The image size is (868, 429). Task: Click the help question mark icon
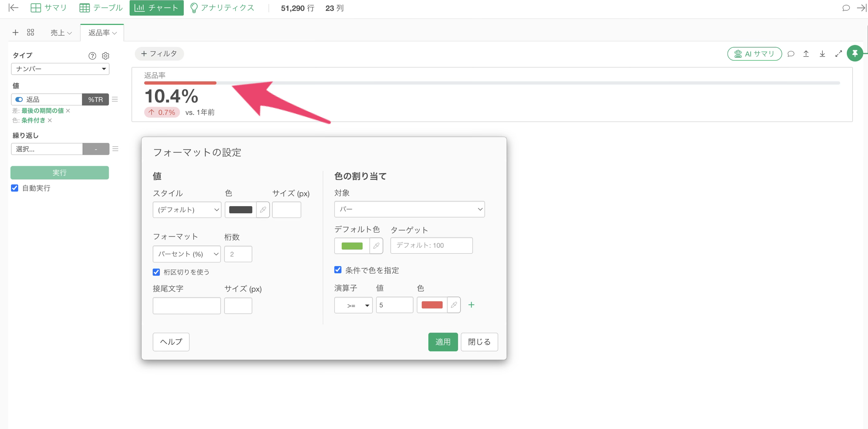(x=92, y=56)
